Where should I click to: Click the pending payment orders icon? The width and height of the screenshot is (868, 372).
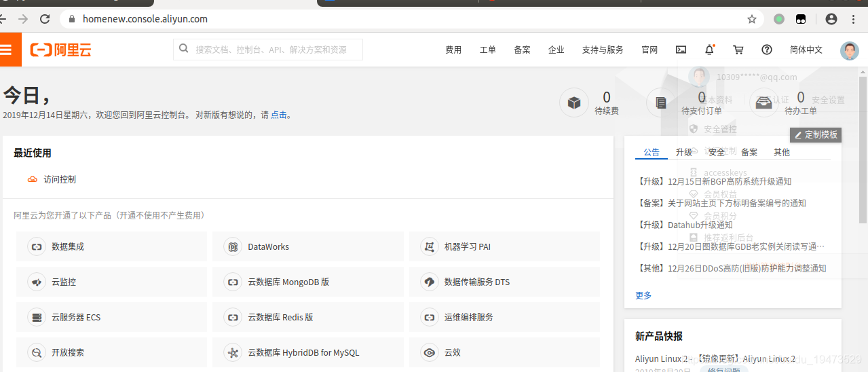coord(661,103)
